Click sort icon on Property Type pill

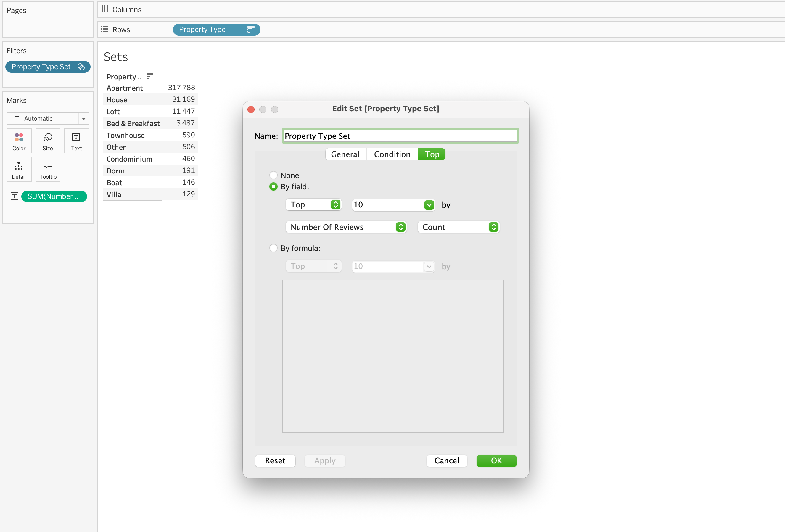click(x=250, y=30)
